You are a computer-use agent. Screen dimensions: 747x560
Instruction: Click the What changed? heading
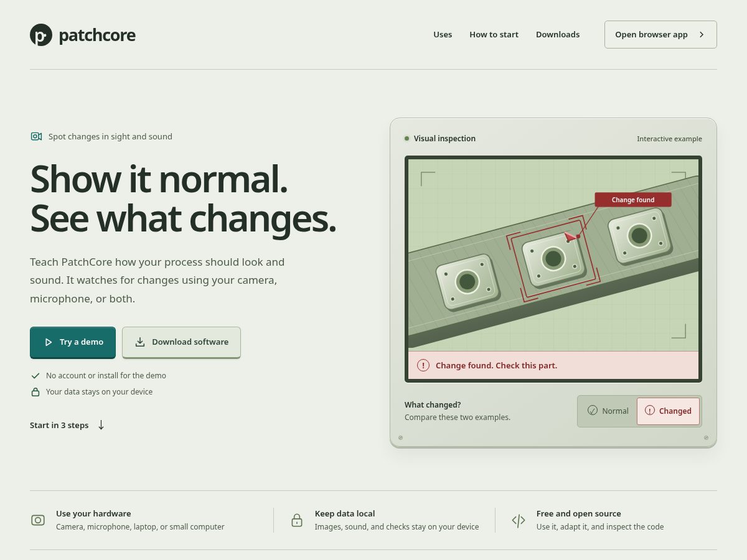pos(433,404)
